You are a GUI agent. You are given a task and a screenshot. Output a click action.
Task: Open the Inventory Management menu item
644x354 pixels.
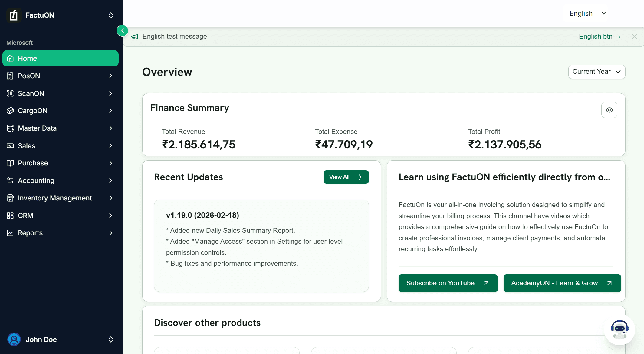(x=61, y=198)
